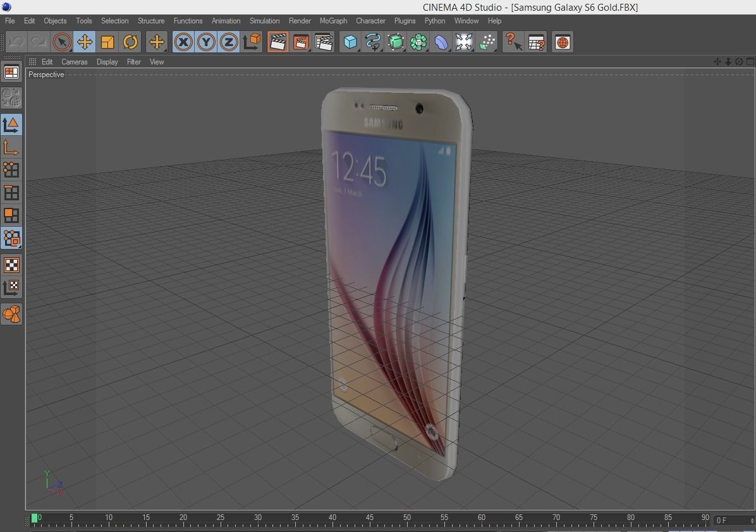Click the viewport pan navigation icon
The image size is (756, 532).
(717, 61)
